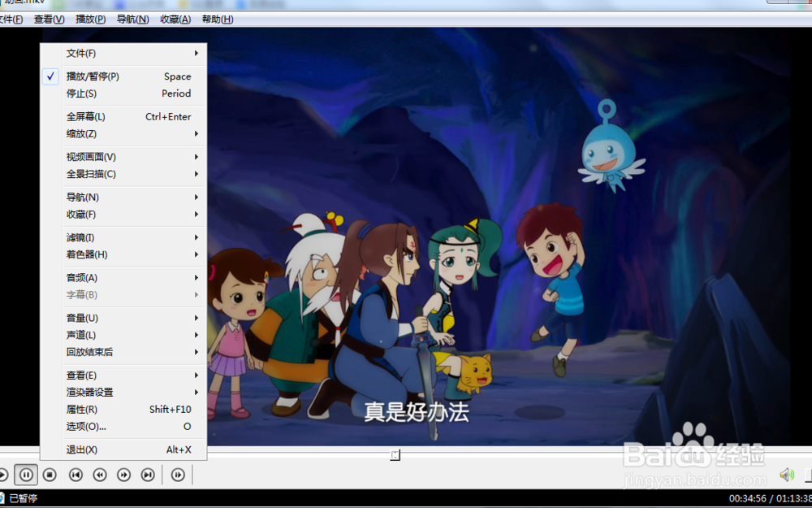Open the 音量(U) volume submenu
Image resolution: width=812 pixels, height=508 pixels.
tap(123, 318)
